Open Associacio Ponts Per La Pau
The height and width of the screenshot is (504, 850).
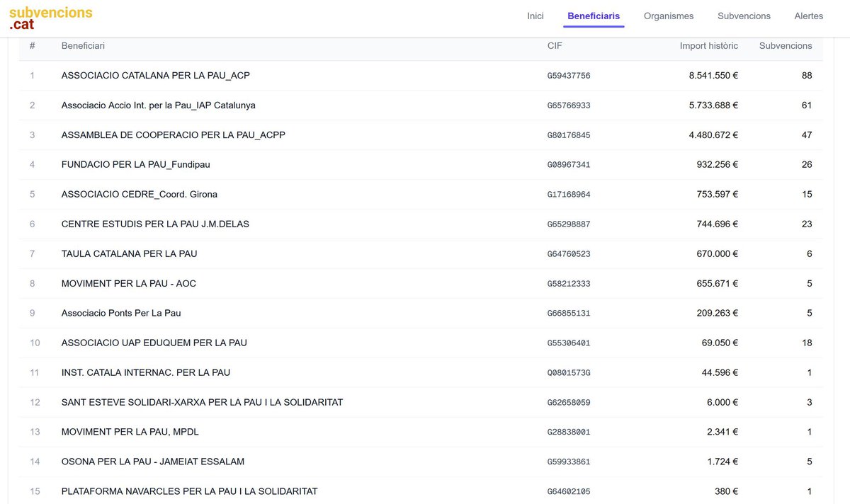[121, 313]
